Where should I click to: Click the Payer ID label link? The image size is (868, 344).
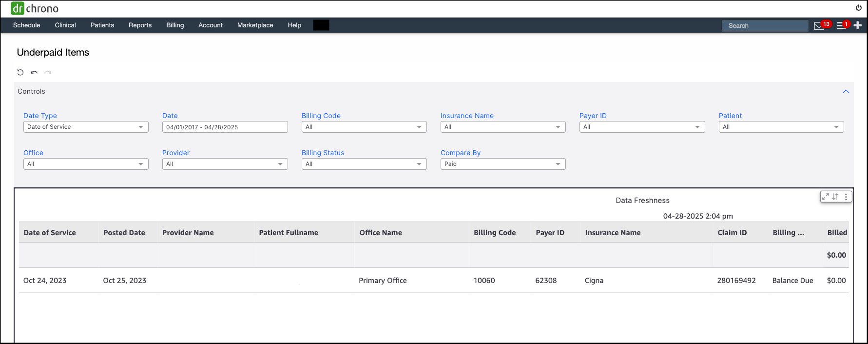tap(593, 116)
